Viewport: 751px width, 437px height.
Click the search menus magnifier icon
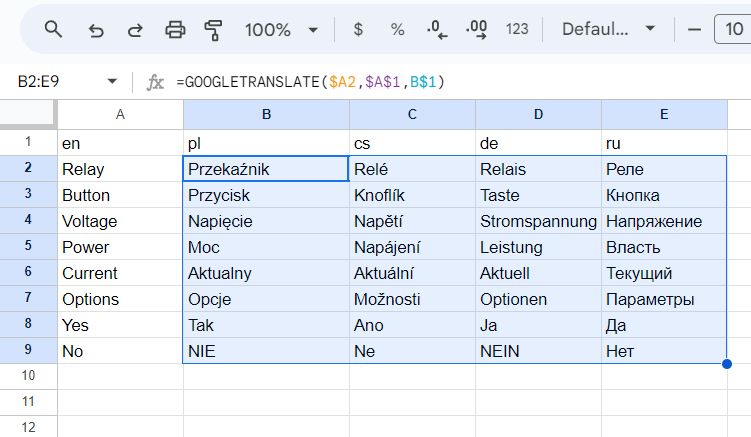pyautogui.click(x=54, y=30)
